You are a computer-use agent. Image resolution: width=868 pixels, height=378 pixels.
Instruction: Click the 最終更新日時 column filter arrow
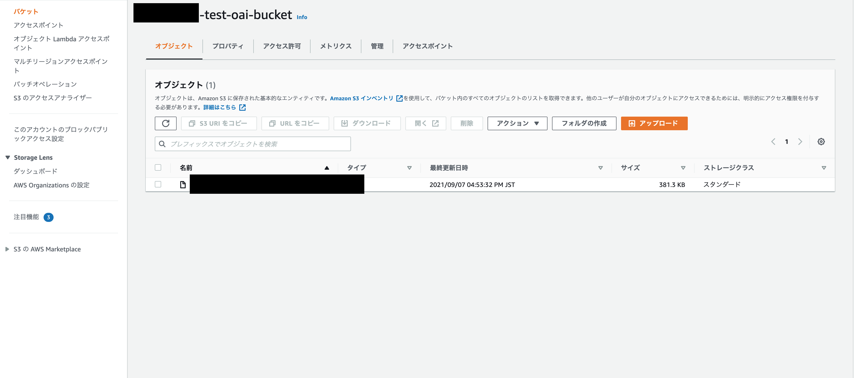click(600, 167)
